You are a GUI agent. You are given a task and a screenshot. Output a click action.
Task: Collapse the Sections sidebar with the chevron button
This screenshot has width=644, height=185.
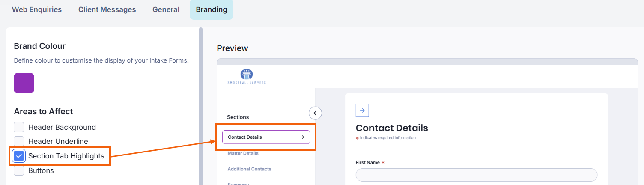[x=315, y=113]
